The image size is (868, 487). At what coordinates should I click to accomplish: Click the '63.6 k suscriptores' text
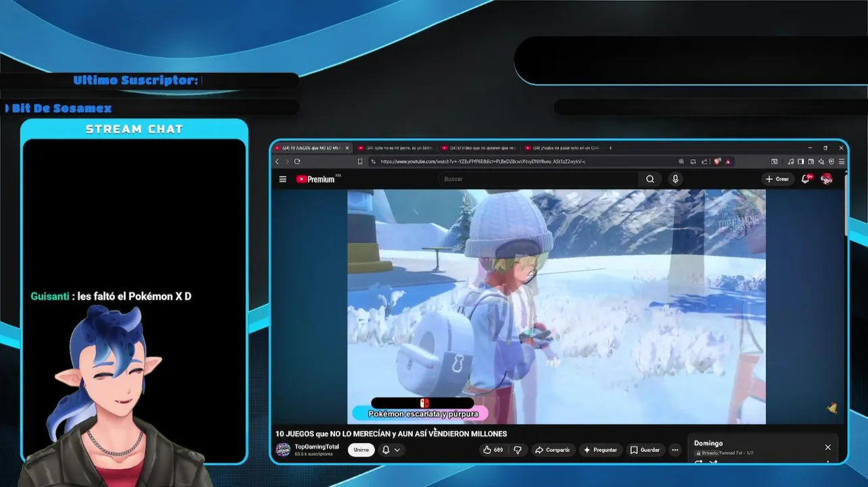coord(313,454)
